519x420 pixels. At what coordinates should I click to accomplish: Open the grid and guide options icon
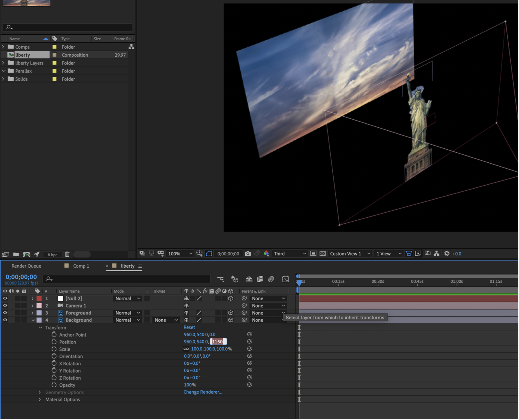(x=200, y=253)
